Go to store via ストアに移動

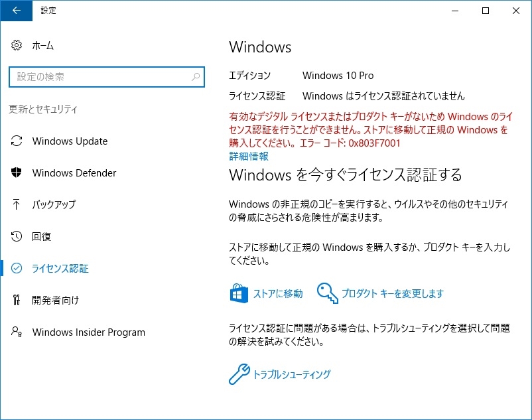click(x=278, y=293)
